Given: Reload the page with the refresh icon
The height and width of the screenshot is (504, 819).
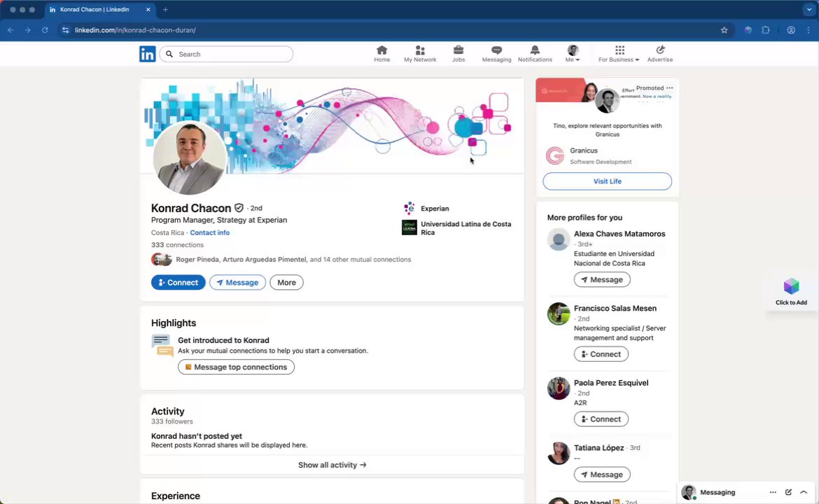Looking at the screenshot, I should [45, 30].
